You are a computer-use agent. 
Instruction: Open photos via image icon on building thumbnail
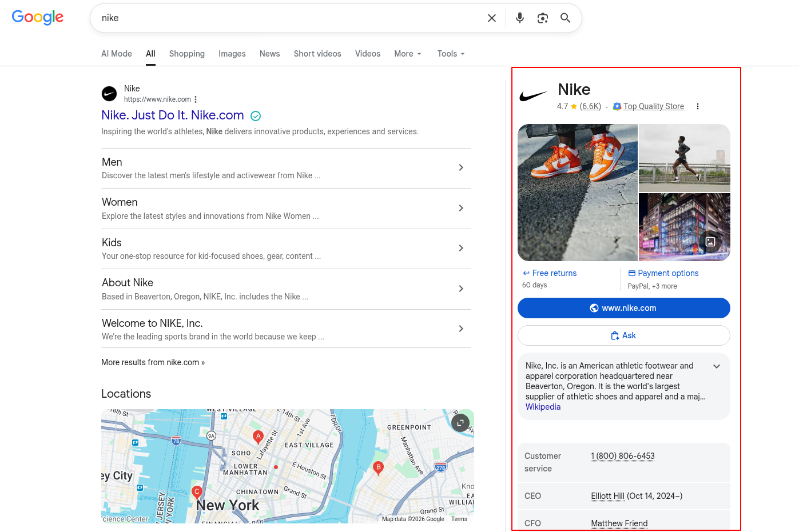click(x=710, y=242)
